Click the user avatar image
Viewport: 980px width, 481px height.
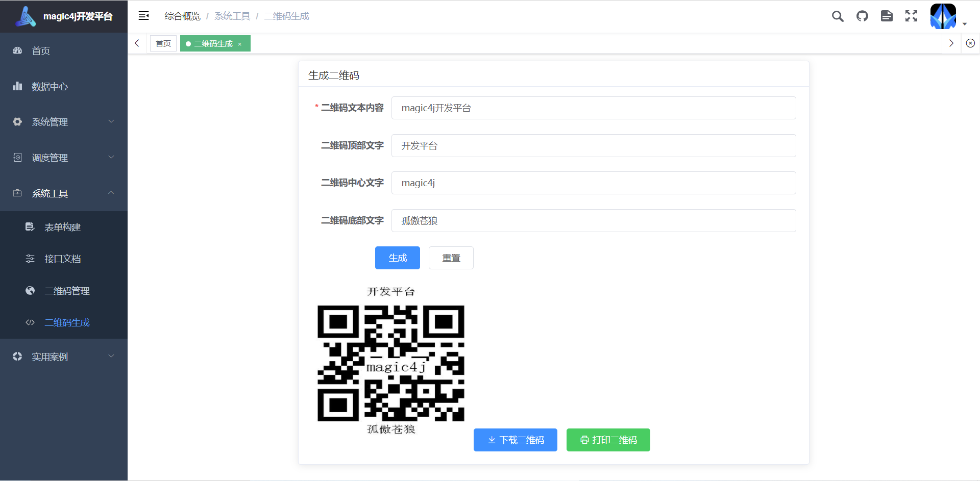(x=943, y=16)
